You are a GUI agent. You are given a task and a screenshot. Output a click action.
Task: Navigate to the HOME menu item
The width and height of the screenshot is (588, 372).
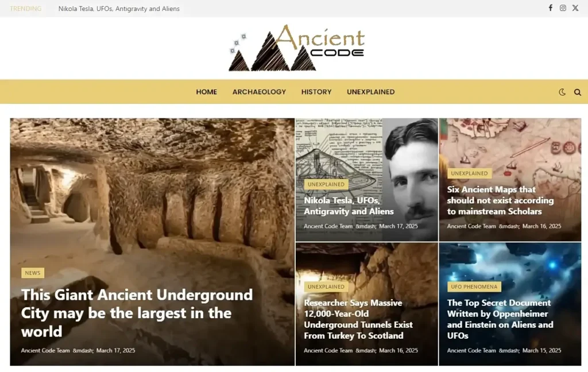[206, 92]
